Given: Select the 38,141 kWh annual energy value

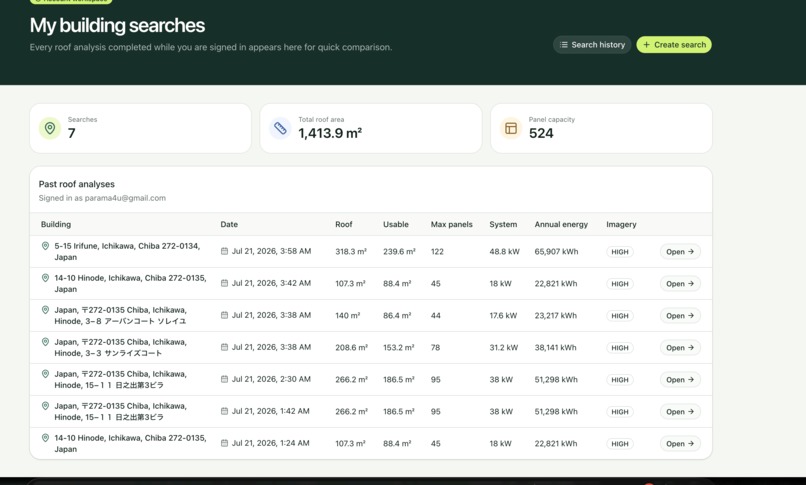Looking at the screenshot, I should tap(556, 348).
